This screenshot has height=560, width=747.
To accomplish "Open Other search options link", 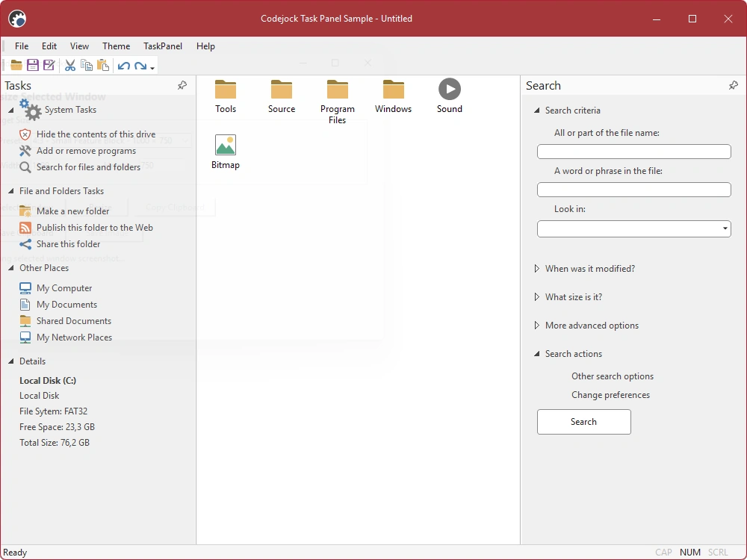I will coord(613,376).
